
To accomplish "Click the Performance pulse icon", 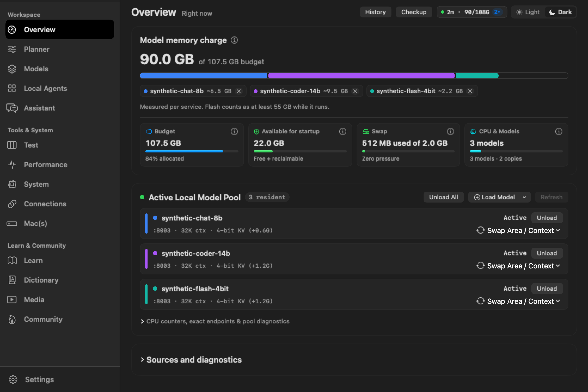I will tap(12, 165).
